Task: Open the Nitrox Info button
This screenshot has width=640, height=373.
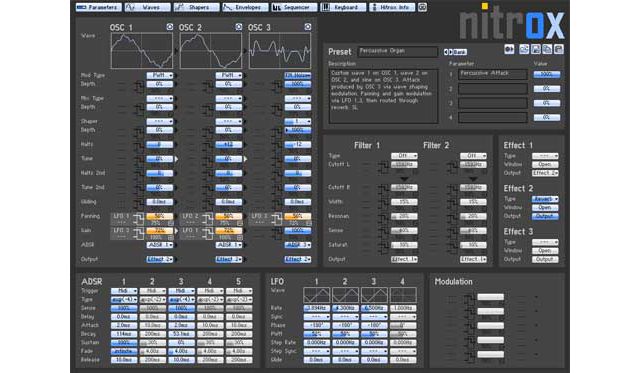Action: [x=392, y=7]
